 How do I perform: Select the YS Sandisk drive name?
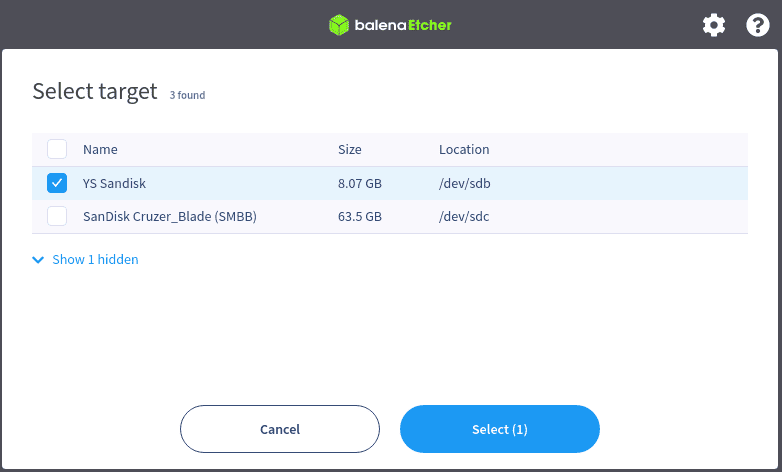point(114,184)
